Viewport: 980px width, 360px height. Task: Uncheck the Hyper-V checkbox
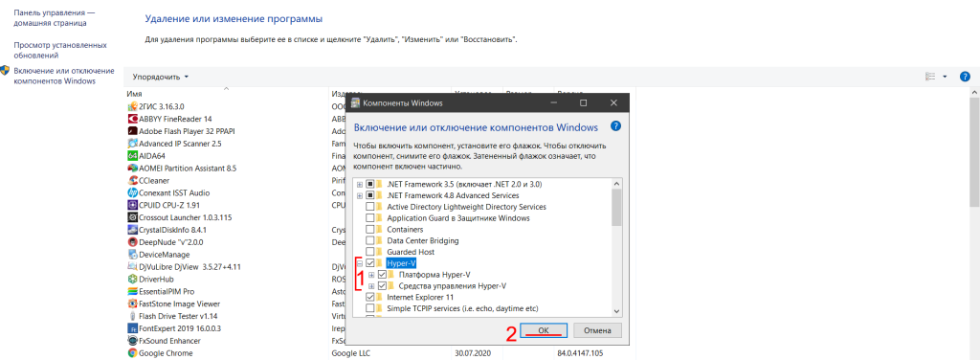click(x=370, y=263)
